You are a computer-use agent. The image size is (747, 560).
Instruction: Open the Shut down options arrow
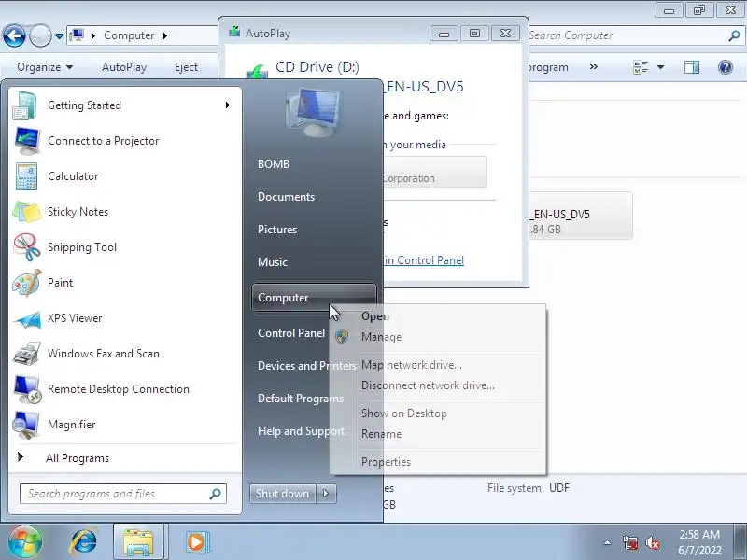click(x=326, y=494)
